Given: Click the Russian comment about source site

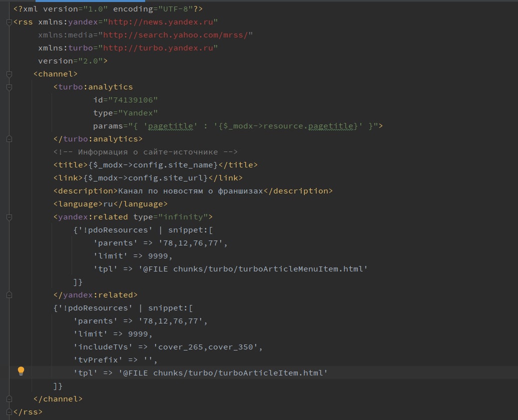Looking at the screenshot, I should pos(145,152).
